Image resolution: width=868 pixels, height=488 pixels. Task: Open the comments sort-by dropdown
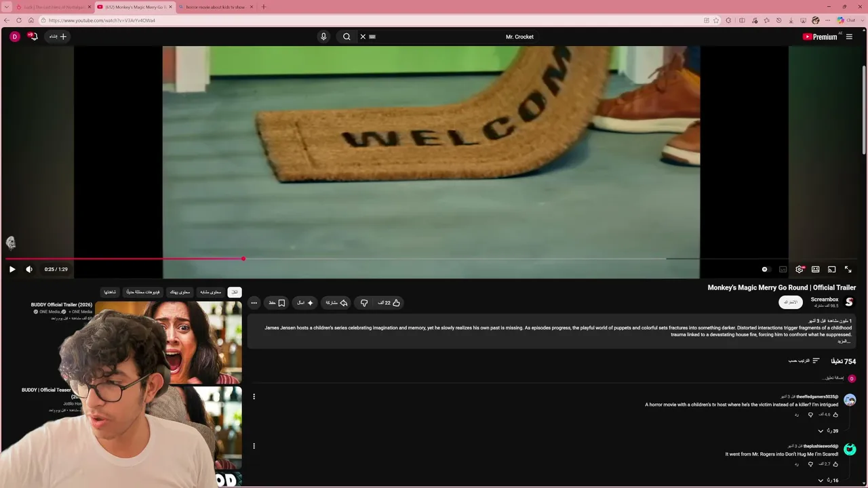pos(804,361)
